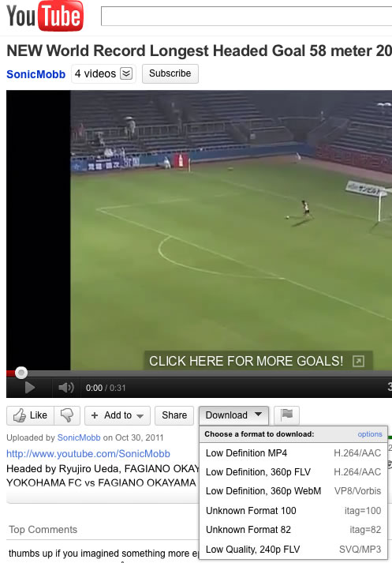Image resolution: width=392 pixels, height=563 pixels.
Task: Select Low Definition MP4 format
Action: 293,453
